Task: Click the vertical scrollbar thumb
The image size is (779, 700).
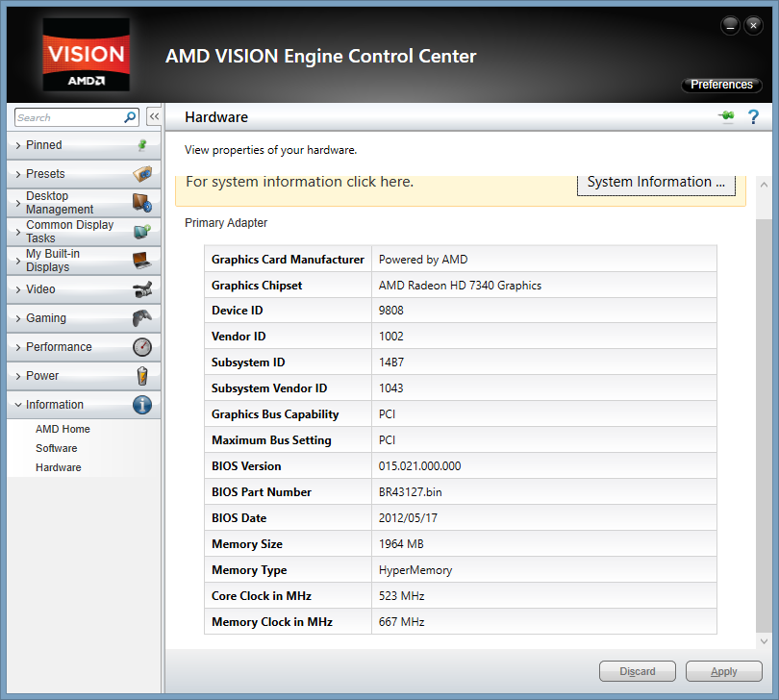Action: pyautogui.click(x=764, y=425)
